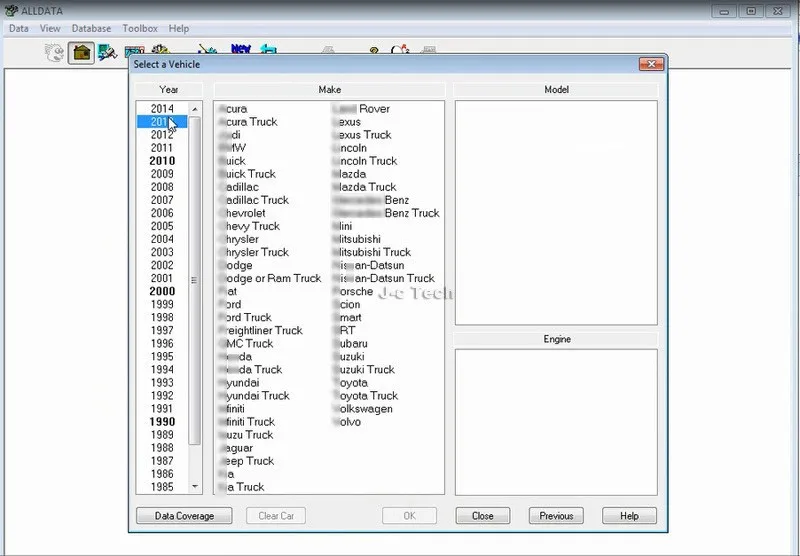Select Scion make
This screenshot has width=800, height=556.
tap(347, 304)
